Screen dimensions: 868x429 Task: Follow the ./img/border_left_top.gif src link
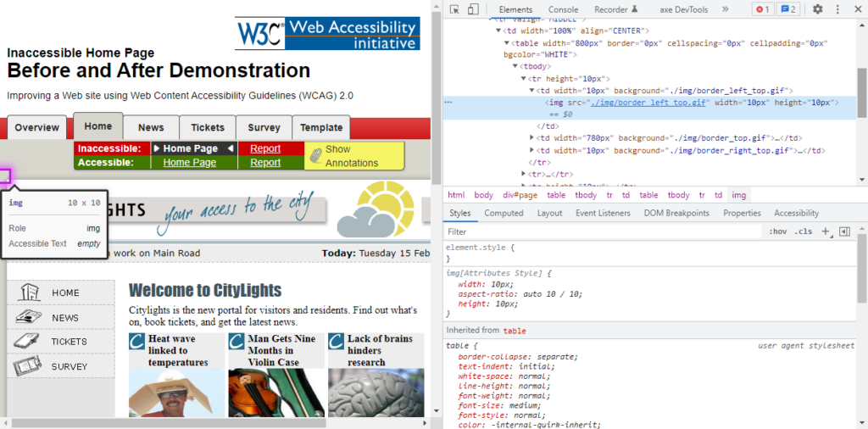(x=648, y=103)
